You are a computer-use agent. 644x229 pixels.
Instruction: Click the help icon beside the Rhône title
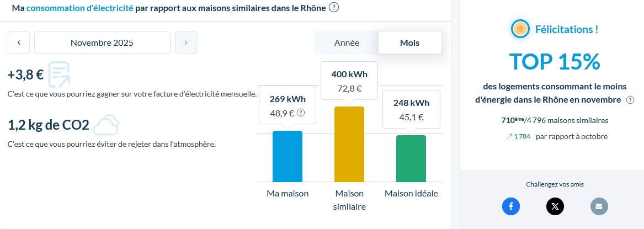click(334, 8)
